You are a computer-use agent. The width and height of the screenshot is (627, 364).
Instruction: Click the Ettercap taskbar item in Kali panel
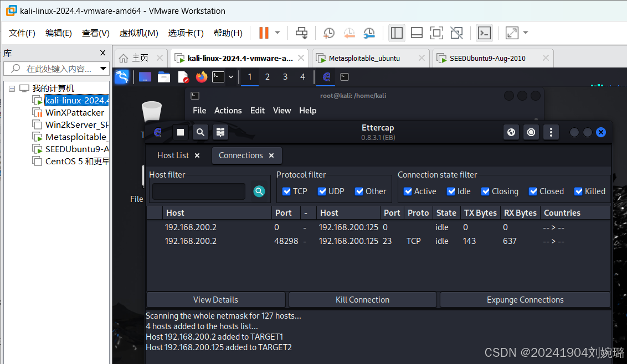[326, 77]
